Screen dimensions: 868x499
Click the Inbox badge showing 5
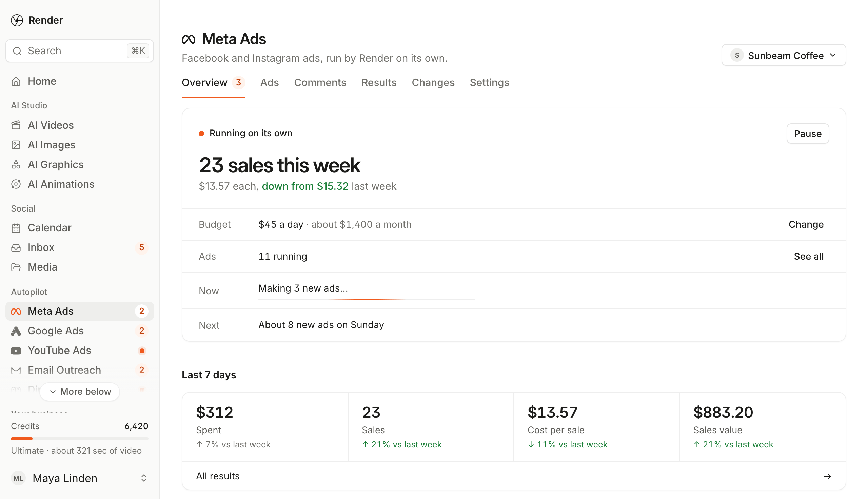tap(141, 247)
